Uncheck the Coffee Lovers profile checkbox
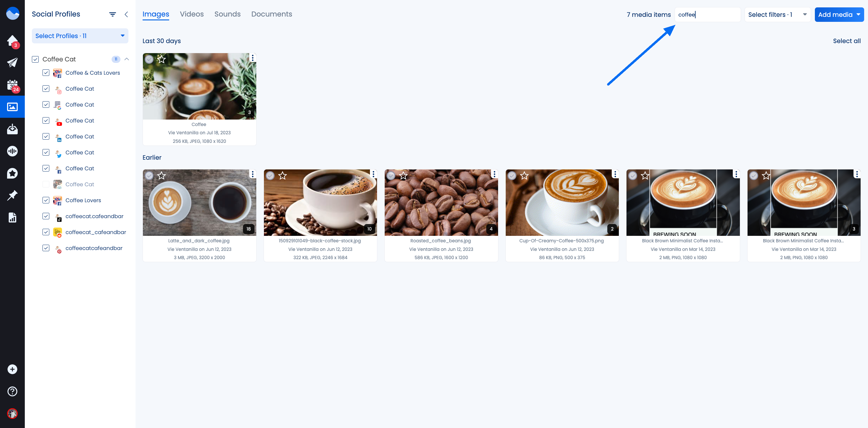Viewport: 868px width, 428px height. coord(46,200)
